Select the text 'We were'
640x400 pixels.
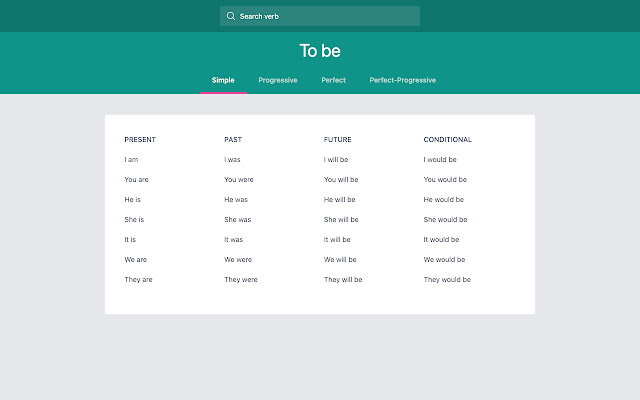click(238, 260)
